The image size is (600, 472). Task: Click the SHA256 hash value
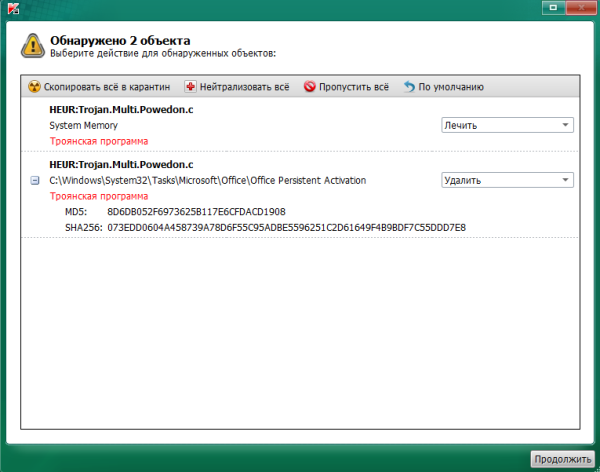tap(286, 228)
